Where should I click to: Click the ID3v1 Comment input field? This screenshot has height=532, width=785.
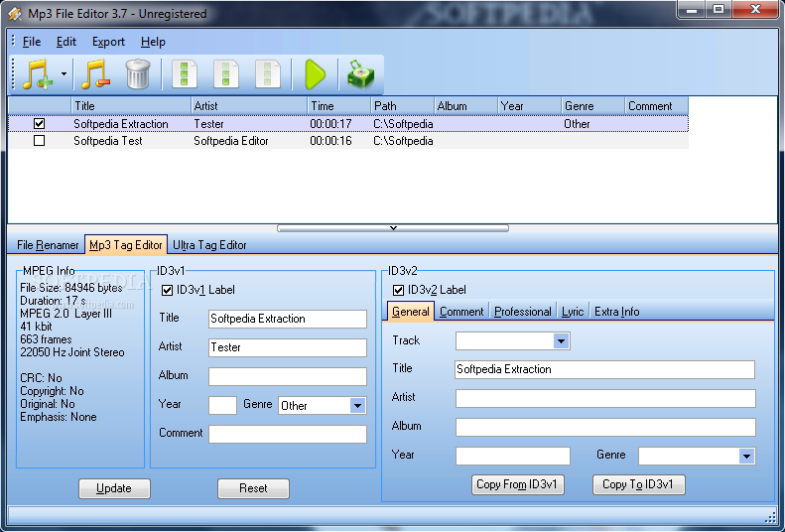pos(288,435)
